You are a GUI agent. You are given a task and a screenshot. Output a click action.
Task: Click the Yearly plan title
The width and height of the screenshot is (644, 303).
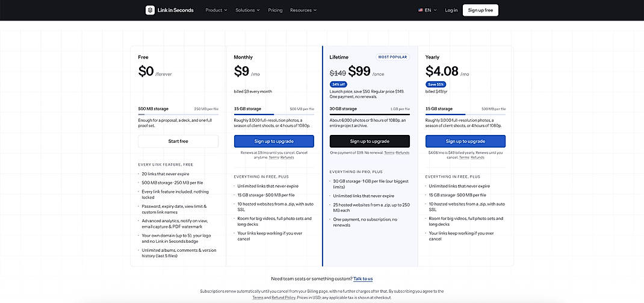tap(433, 57)
